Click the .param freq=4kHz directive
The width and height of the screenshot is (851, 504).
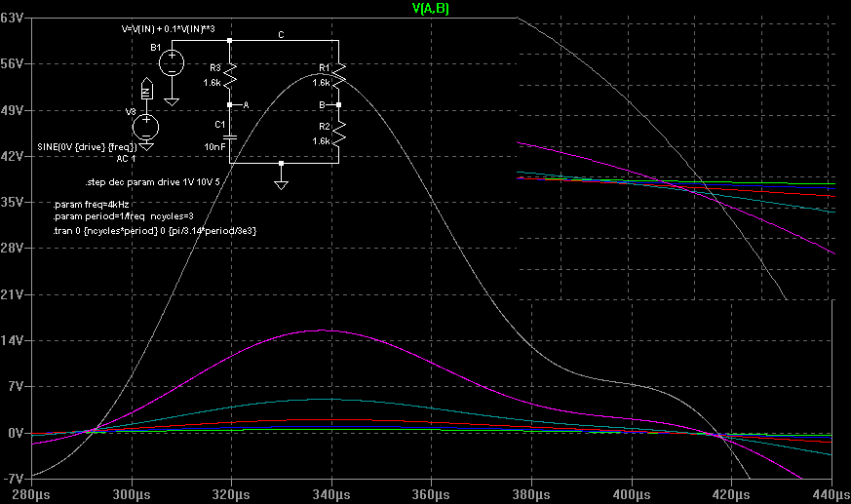click(x=91, y=205)
